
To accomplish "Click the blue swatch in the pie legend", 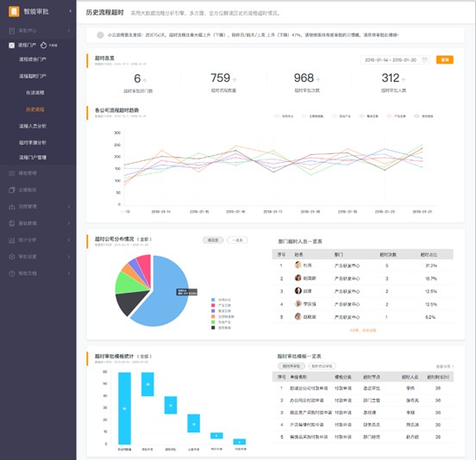I will click(213, 300).
